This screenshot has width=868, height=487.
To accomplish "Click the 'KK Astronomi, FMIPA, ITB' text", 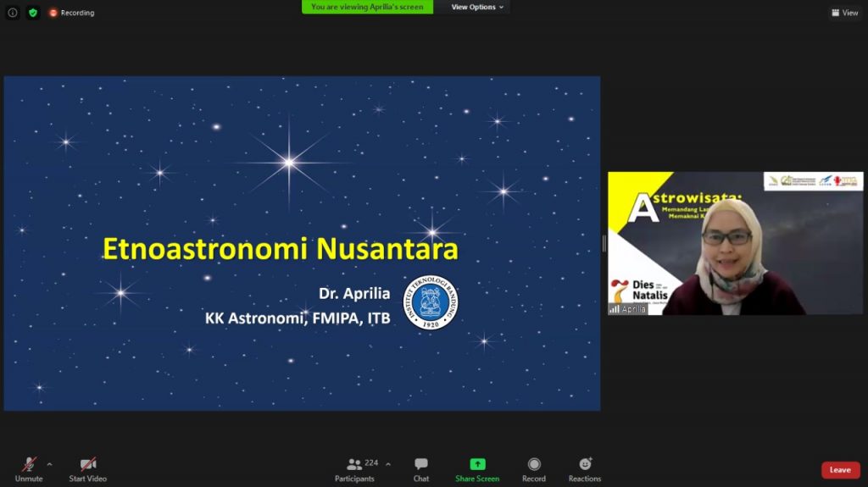I will tap(298, 318).
